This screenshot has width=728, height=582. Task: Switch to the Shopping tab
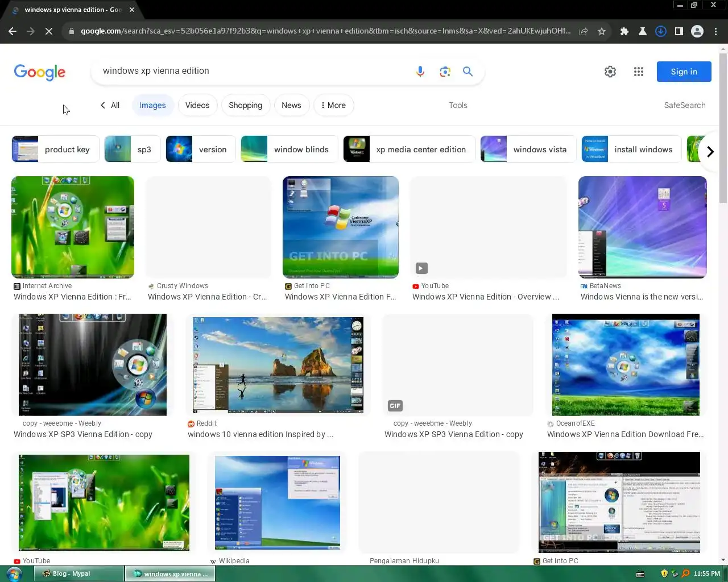(245, 105)
